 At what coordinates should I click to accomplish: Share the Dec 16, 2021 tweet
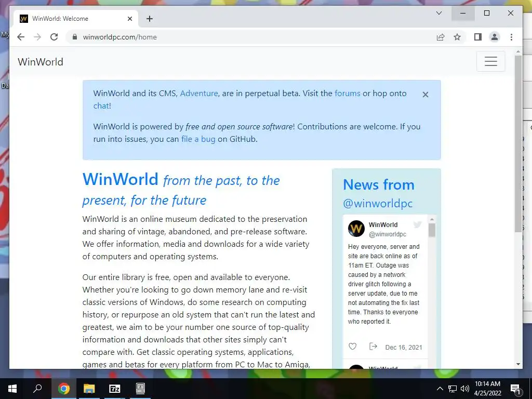point(373,347)
